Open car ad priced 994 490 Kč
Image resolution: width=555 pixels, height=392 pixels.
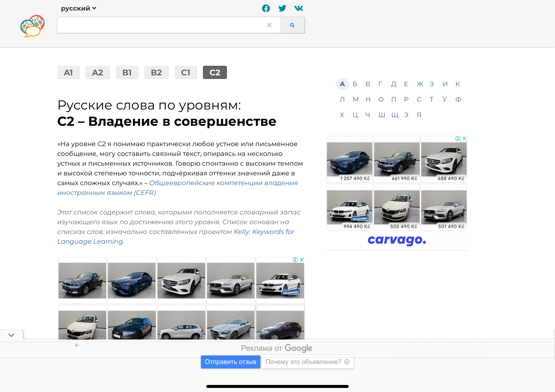350,207
